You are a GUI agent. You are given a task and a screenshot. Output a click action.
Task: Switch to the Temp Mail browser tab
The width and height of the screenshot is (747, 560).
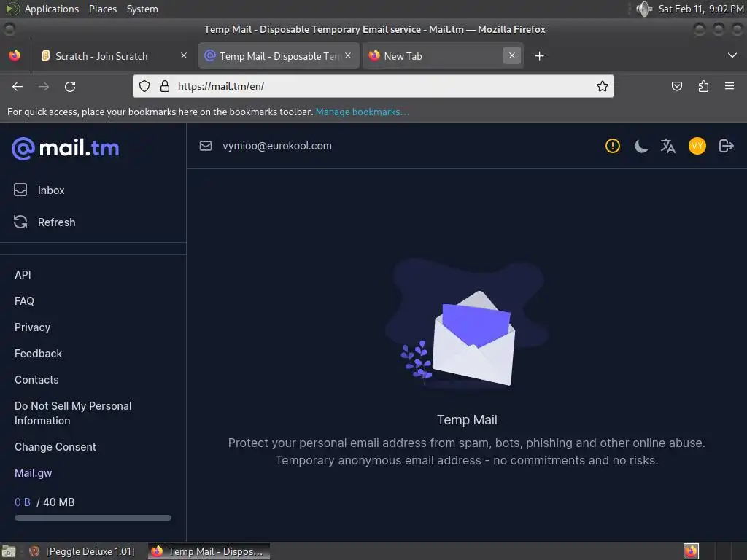[x=279, y=55]
